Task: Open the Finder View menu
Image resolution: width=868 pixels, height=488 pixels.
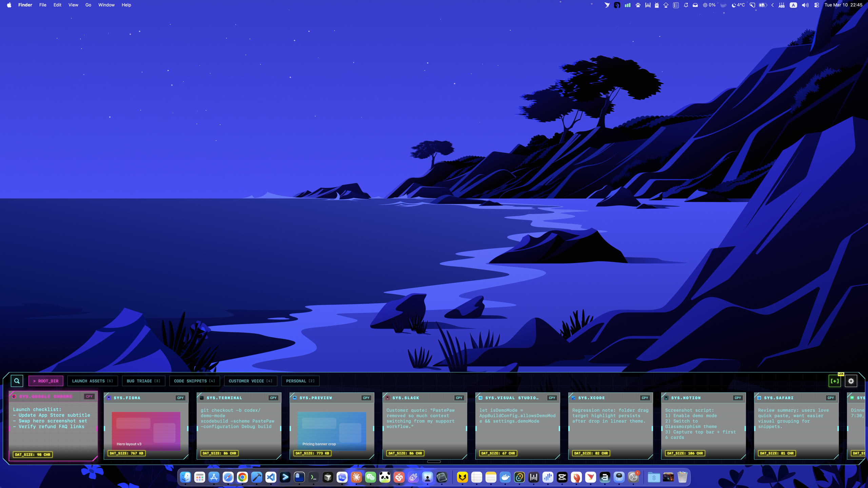Action: tap(73, 5)
